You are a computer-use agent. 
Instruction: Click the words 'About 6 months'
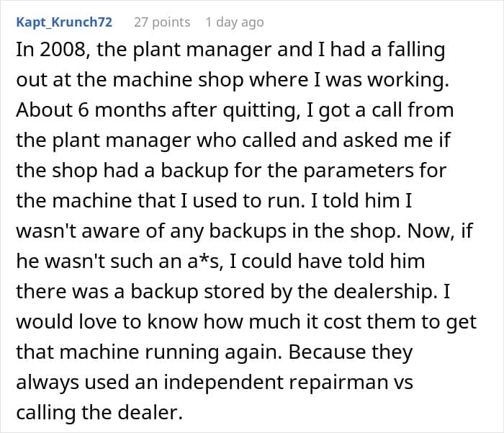coord(91,110)
